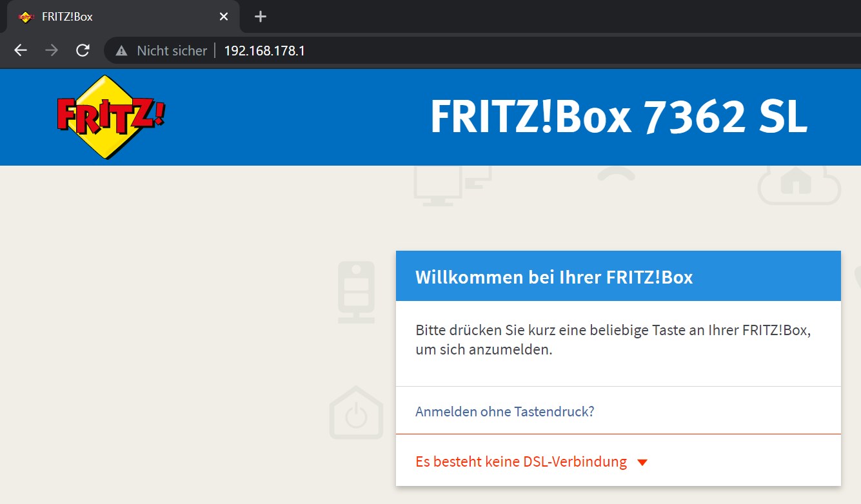Close the FRITZ!Box tab

[224, 17]
